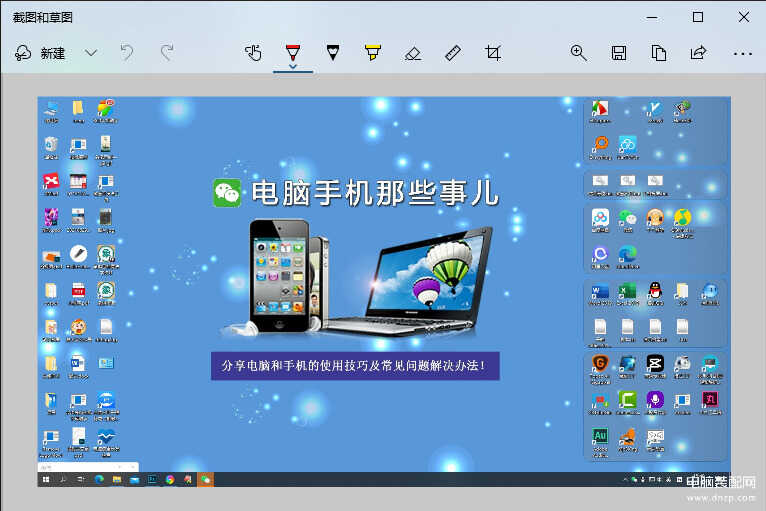Select the eraser tool
The image size is (766, 511).
pos(413,53)
